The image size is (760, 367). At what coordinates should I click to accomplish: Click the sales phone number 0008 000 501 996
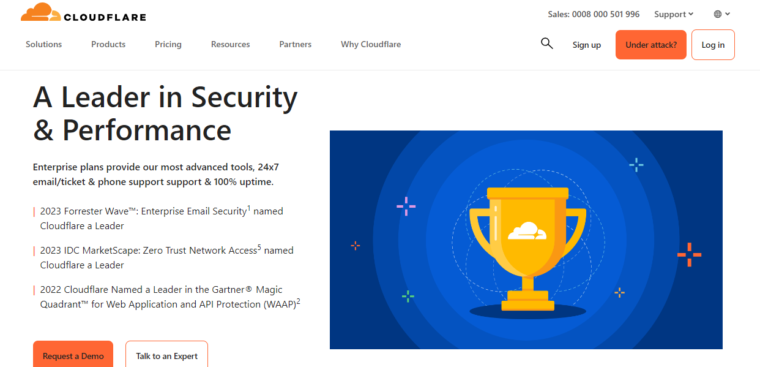pyautogui.click(x=605, y=14)
